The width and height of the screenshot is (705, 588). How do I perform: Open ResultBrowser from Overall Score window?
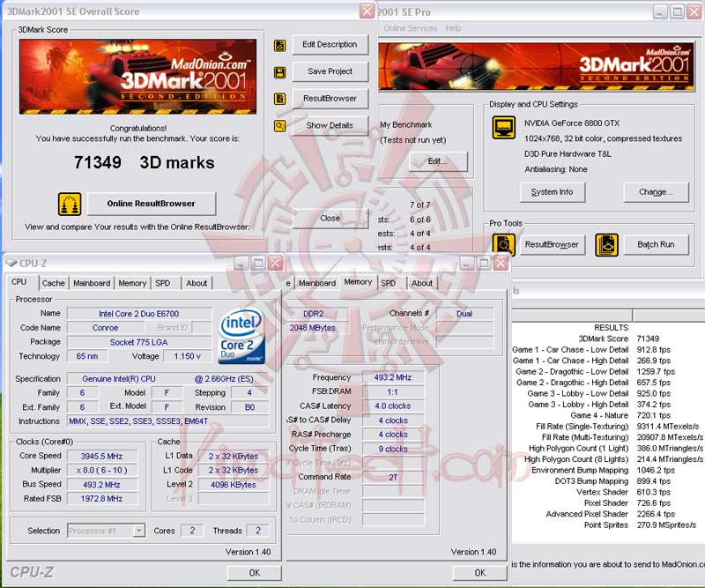coord(330,99)
